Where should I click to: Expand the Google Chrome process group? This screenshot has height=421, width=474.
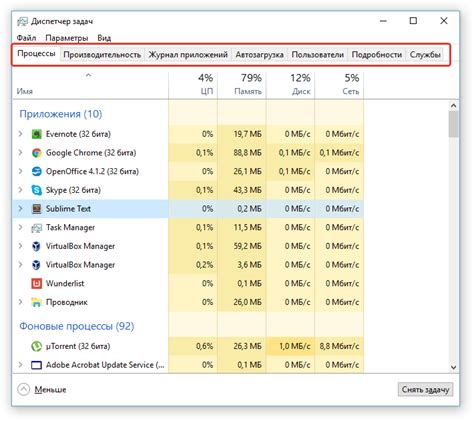pos(20,153)
